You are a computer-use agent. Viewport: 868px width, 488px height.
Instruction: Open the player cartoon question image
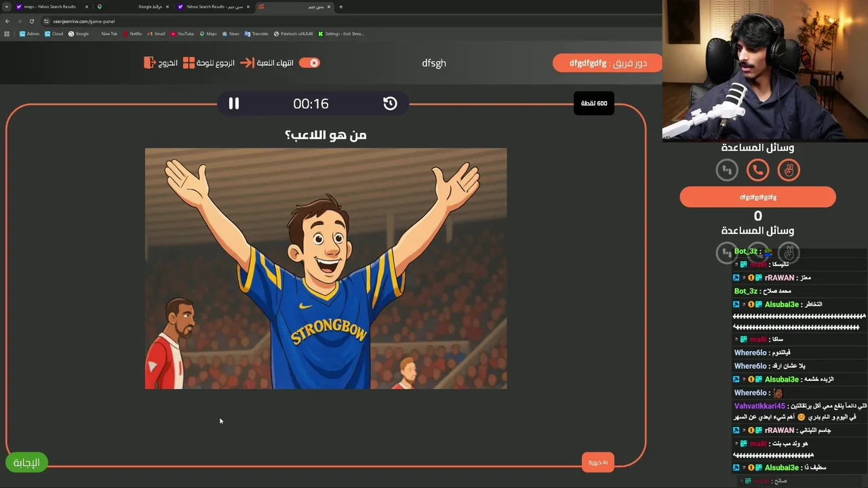[325, 268]
